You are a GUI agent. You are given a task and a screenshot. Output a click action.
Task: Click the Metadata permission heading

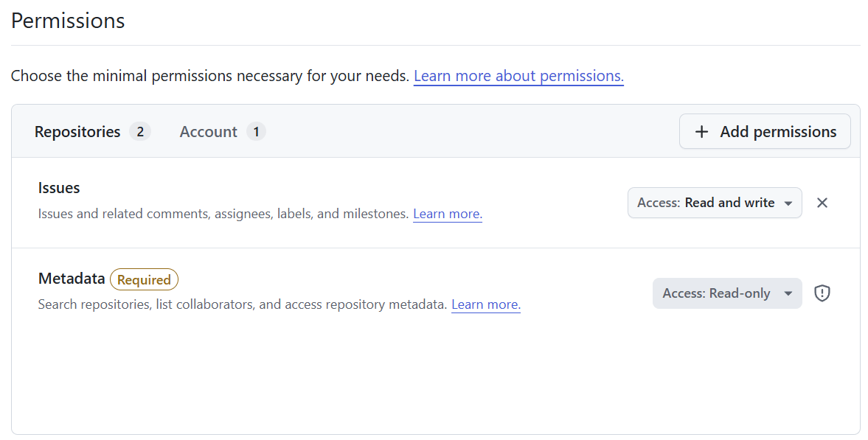coord(72,279)
